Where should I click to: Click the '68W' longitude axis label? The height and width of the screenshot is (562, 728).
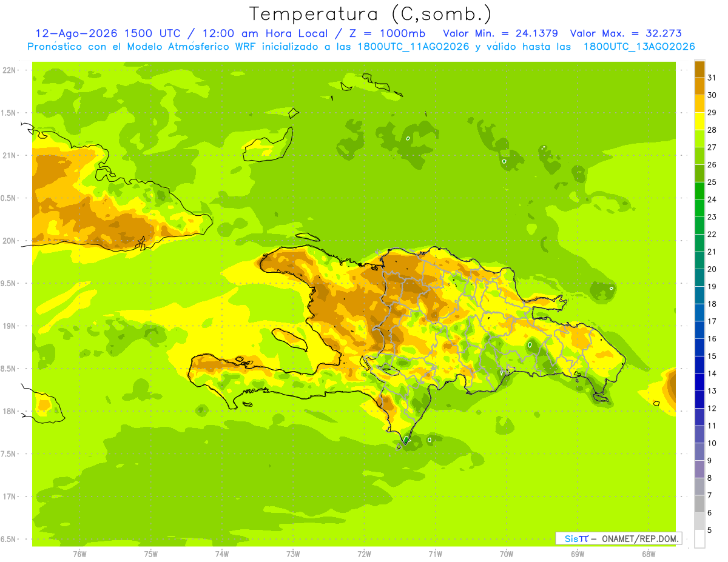pos(648,553)
